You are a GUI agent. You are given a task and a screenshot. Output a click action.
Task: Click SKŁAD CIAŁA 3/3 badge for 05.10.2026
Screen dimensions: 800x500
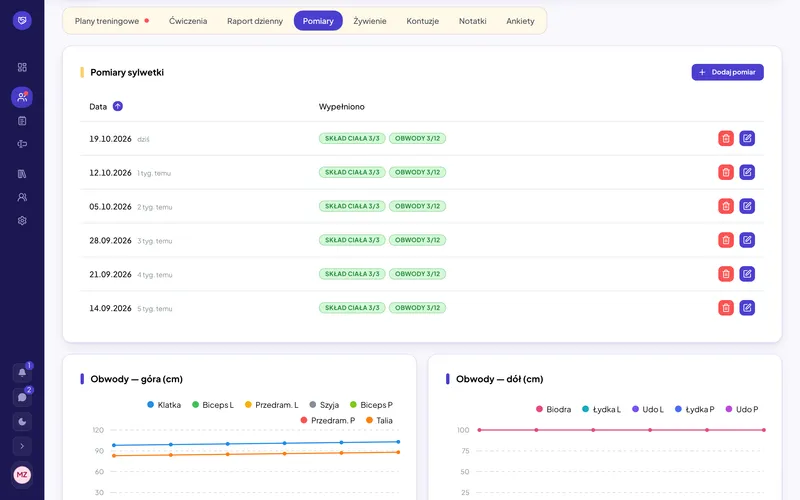click(352, 206)
